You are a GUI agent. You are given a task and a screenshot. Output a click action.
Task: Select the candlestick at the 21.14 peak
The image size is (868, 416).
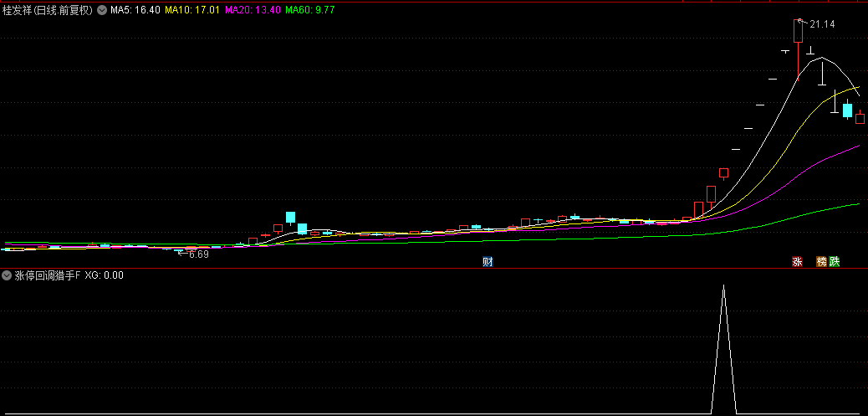(x=798, y=32)
